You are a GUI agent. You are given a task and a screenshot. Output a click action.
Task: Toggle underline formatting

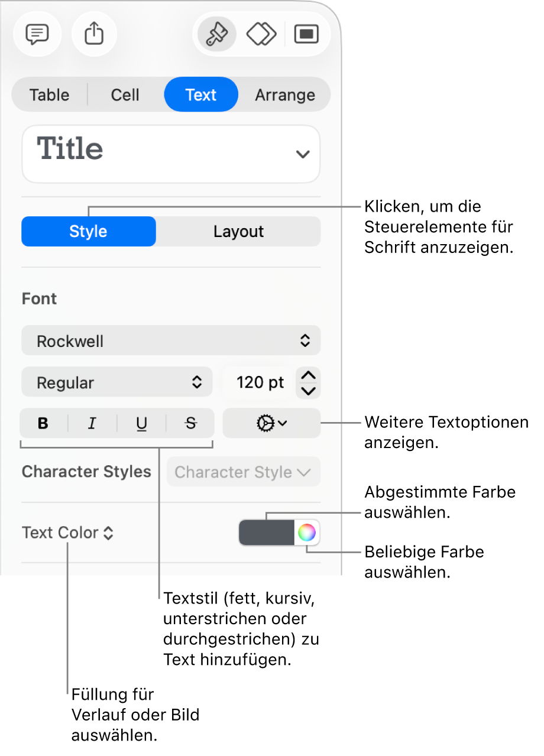[x=141, y=423]
